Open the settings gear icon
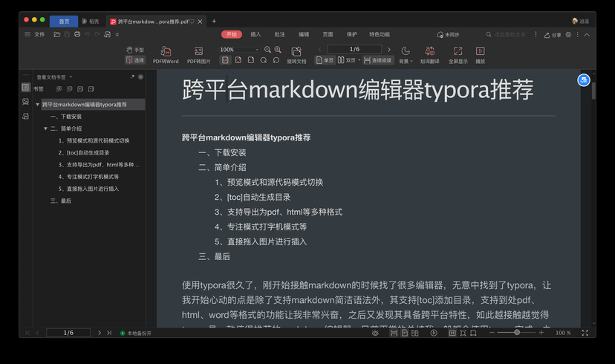The image size is (615, 364). 568,34
